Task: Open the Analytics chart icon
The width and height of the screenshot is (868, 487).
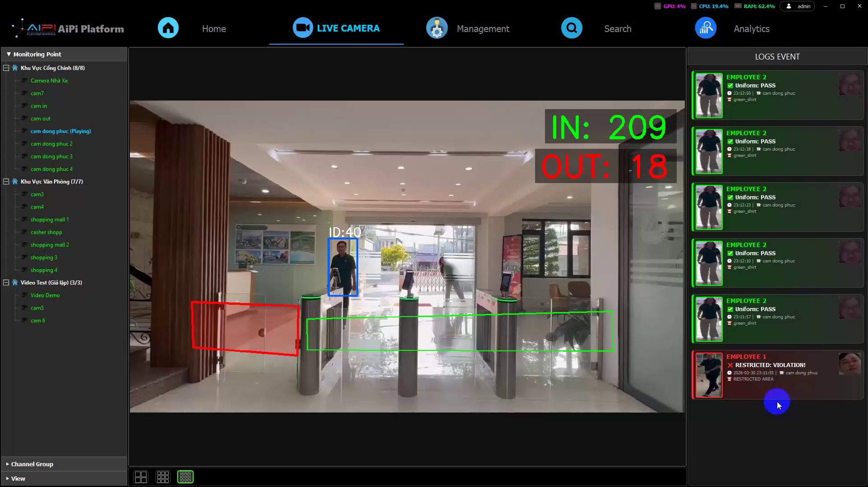Action: pyautogui.click(x=706, y=28)
